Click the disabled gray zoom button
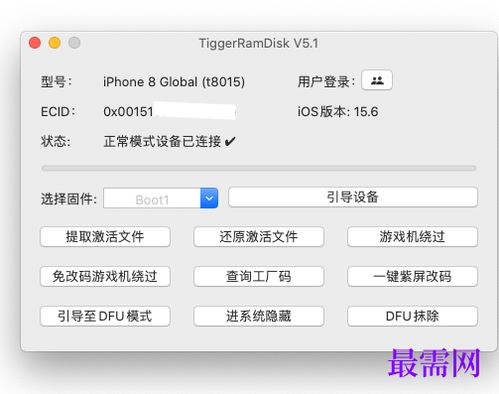499x394 pixels. click(x=74, y=43)
